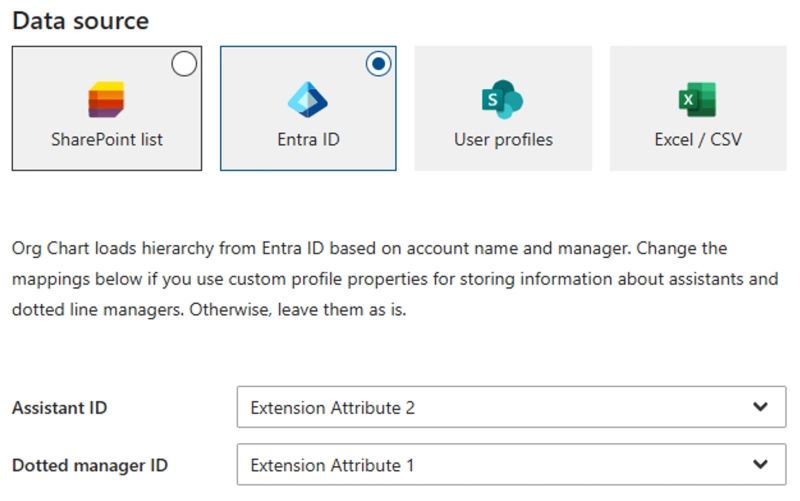This screenshot has height=501, width=800.
Task: Click the Data source heading
Action: (x=81, y=21)
